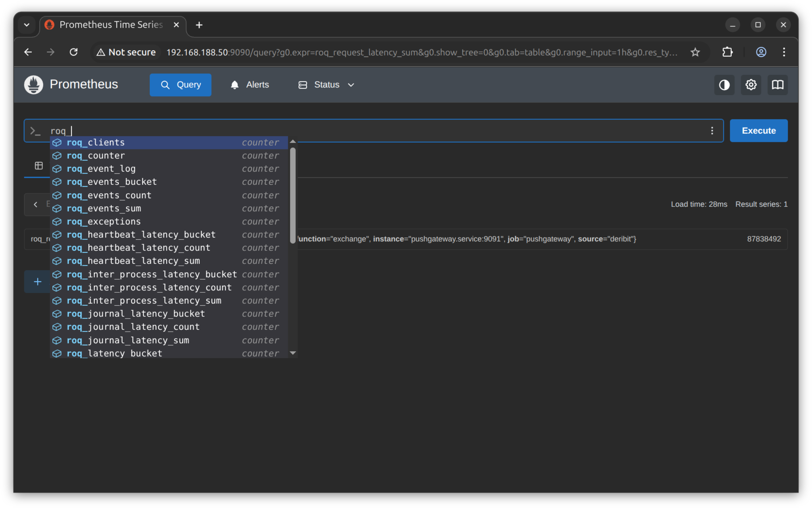
Task: Pick roq_inter_process_latency_bucket metric
Action: [169, 274]
